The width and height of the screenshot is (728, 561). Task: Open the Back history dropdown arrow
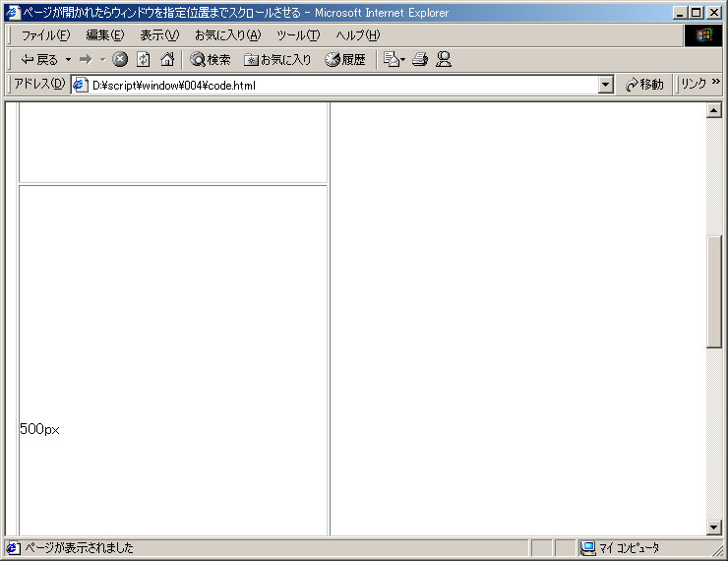[x=68, y=59]
